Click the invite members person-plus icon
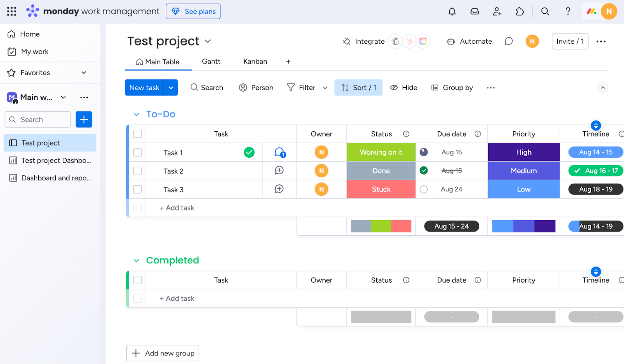Image resolution: width=624 pixels, height=364 pixels. (497, 11)
